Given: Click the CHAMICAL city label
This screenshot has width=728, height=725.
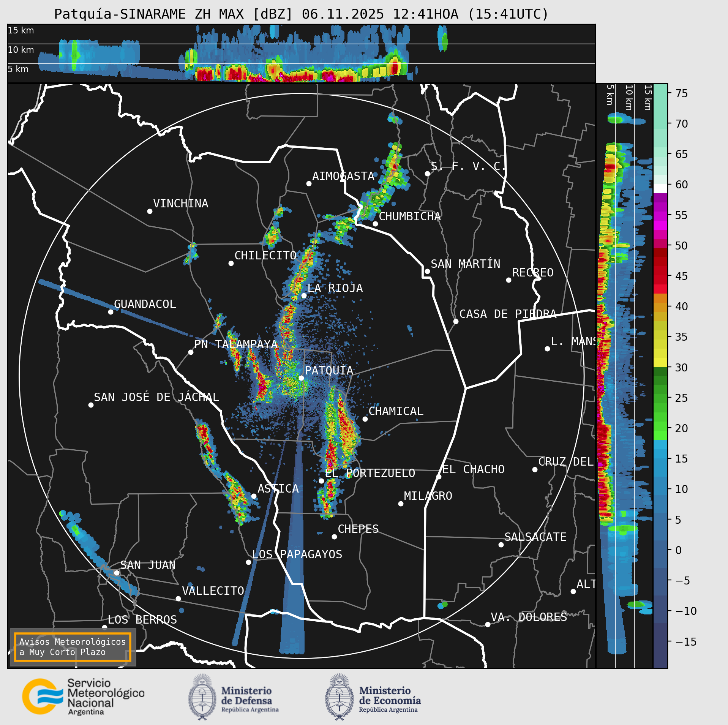Looking at the screenshot, I should (396, 411).
